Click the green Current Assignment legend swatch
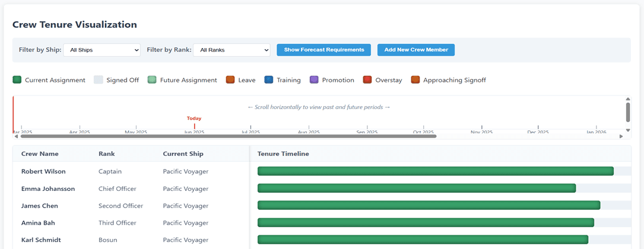This screenshot has width=644, height=249. click(17, 80)
